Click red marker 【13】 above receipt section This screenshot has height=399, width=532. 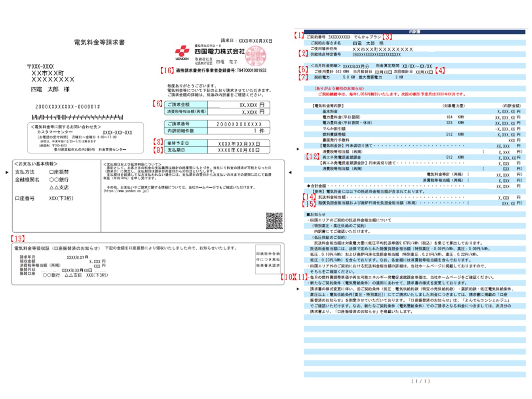[18, 239]
